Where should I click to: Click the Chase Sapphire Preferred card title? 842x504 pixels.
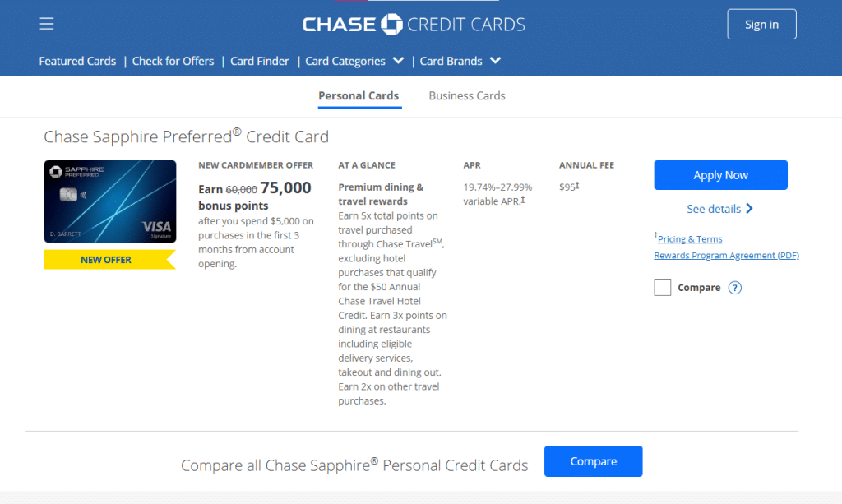tap(186, 136)
